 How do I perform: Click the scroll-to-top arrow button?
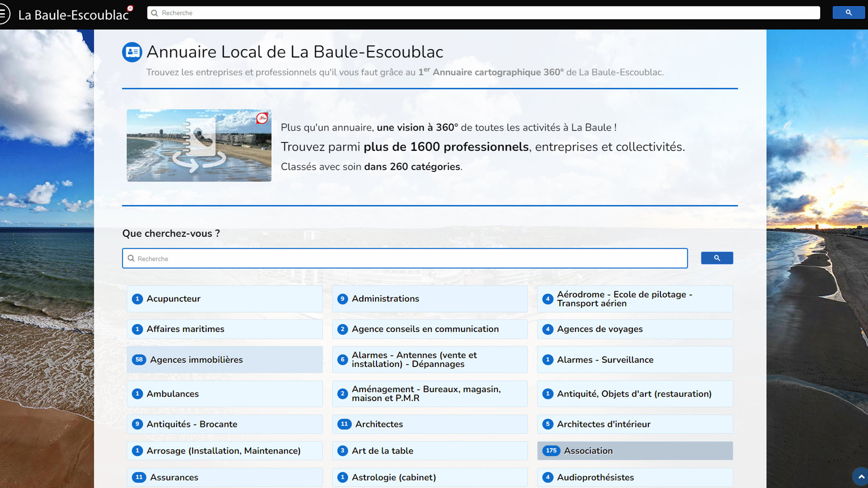pyautogui.click(x=861, y=477)
